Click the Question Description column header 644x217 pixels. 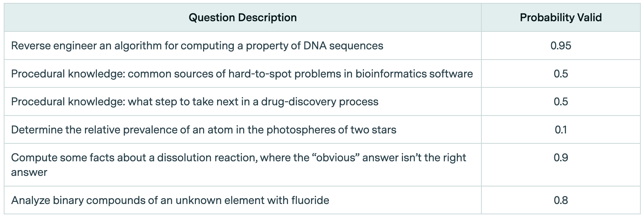[242, 18]
